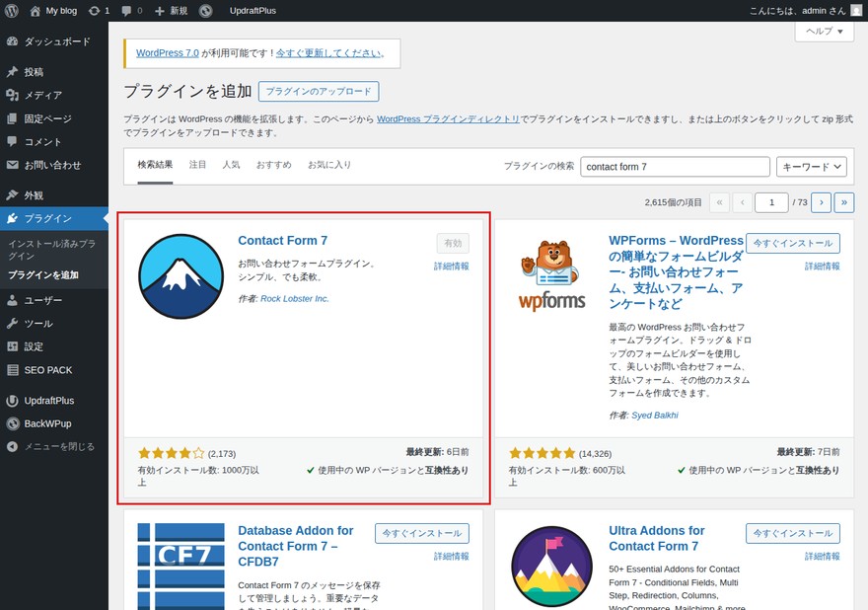This screenshot has width=868, height=610.
Task: Expand the ヘルプ help dropdown
Action: coord(825,31)
